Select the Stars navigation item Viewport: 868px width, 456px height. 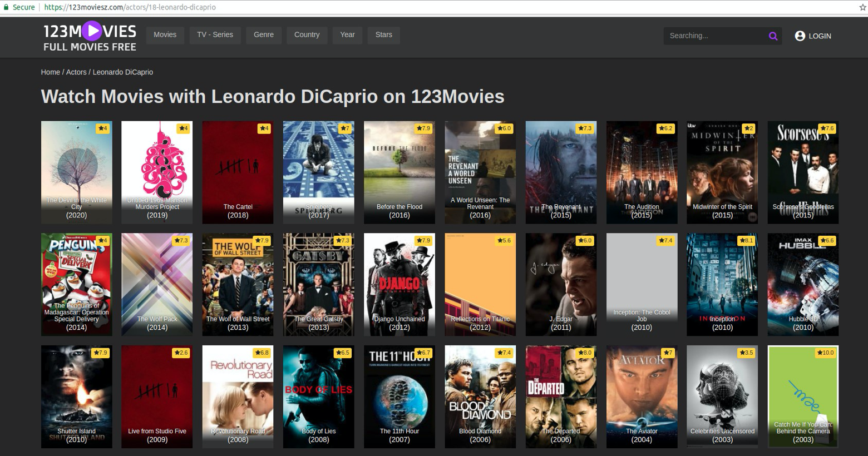tap(383, 35)
